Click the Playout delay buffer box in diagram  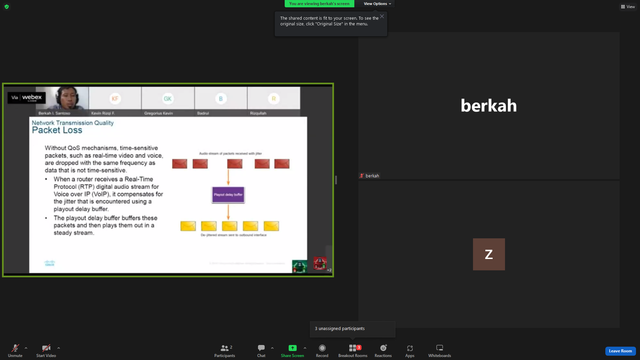tap(228, 195)
